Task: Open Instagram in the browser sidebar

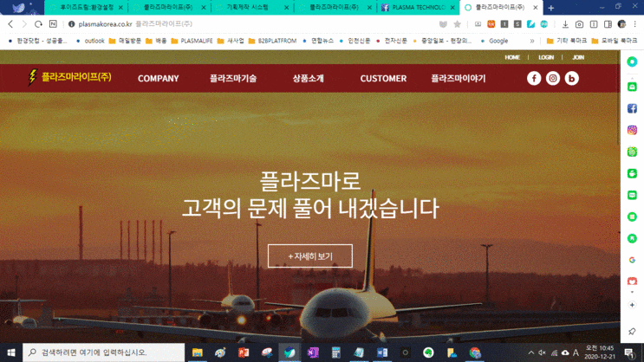Action: [632, 130]
